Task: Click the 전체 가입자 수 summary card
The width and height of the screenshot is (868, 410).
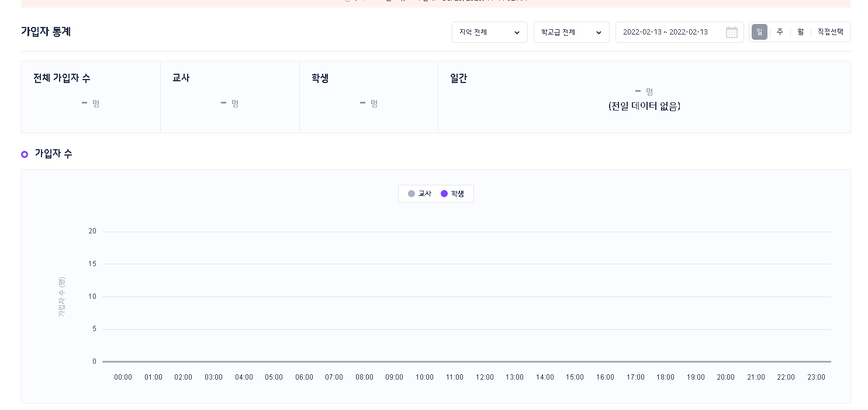Action: point(91,97)
